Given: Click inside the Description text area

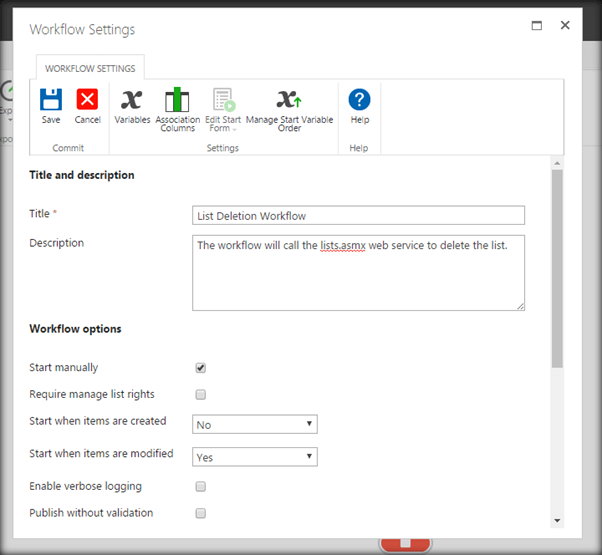Looking at the screenshot, I should (x=358, y=272).
